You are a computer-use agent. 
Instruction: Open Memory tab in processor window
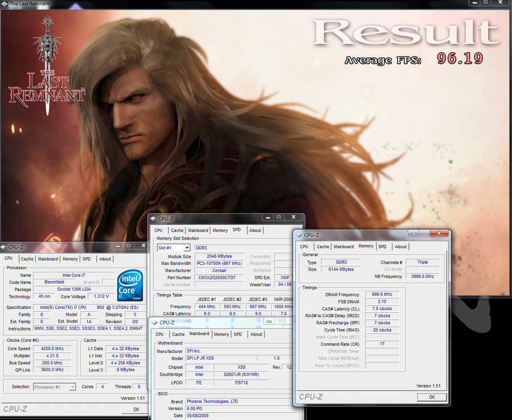[x=70, y=259]
